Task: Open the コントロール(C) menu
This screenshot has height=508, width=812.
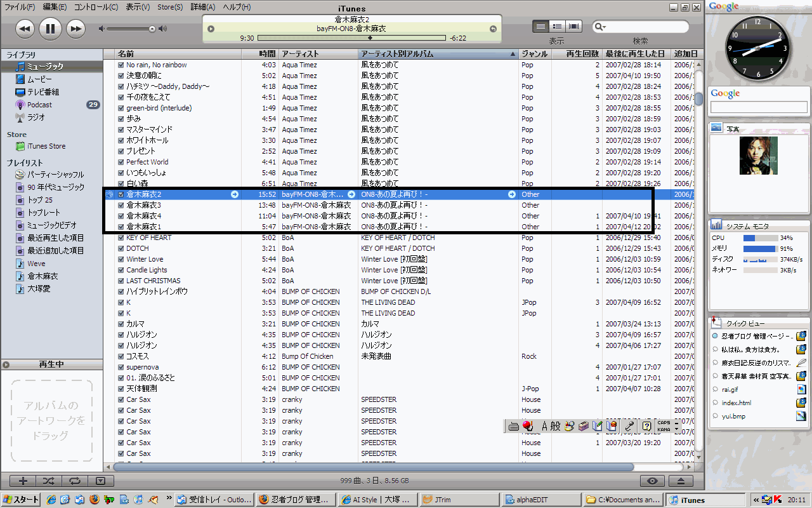Action: click(96, 7)
